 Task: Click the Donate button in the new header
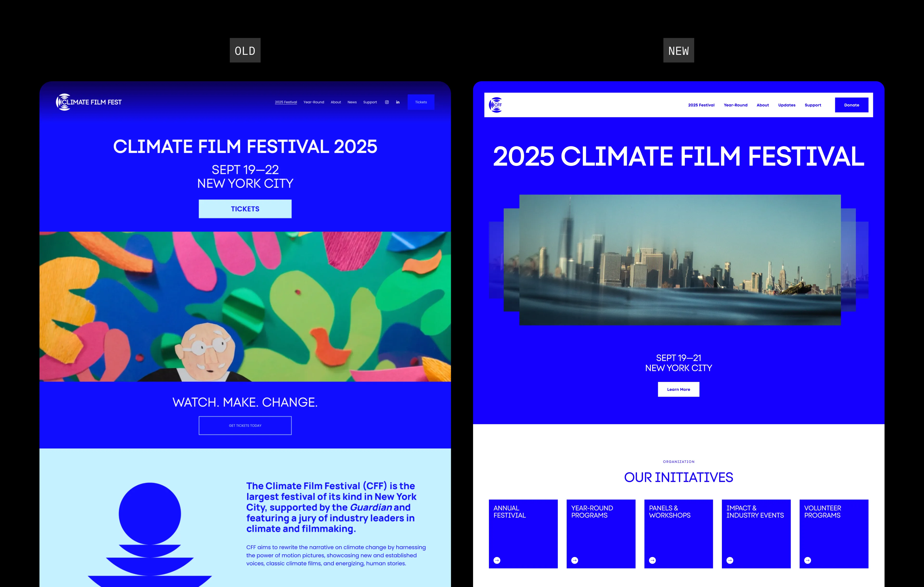click(852, 105)
